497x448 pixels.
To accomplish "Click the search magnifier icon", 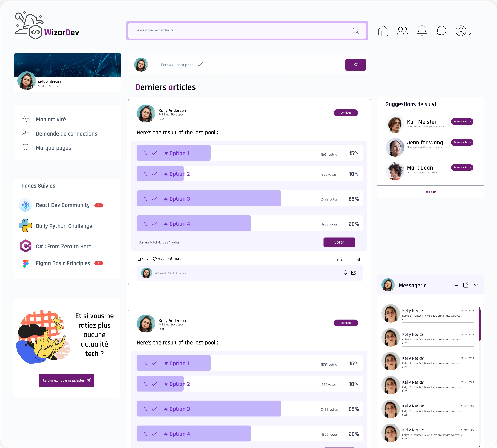I will pos(355,31).
